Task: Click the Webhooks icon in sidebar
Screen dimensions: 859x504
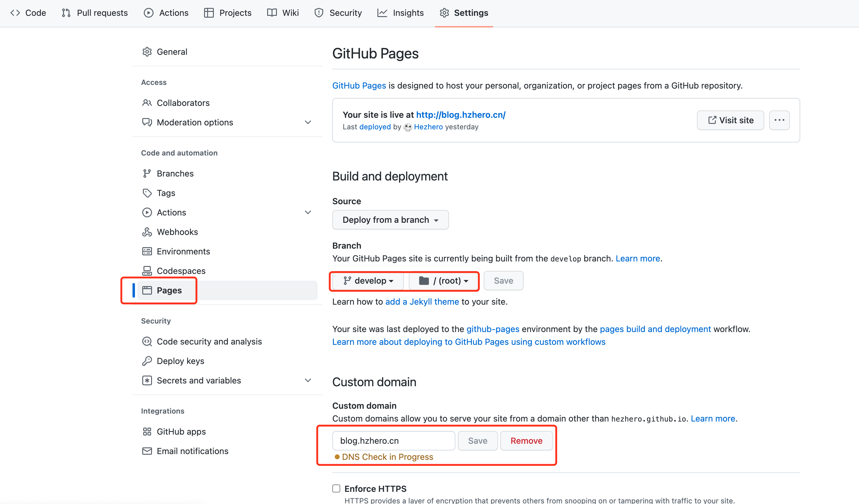Action: point(147,232)
